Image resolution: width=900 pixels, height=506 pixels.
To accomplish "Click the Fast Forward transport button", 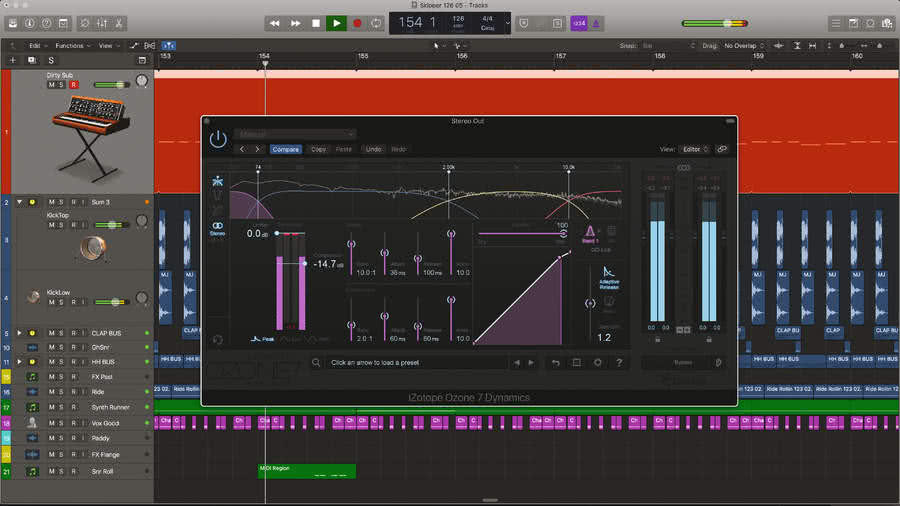I will 295,24.
